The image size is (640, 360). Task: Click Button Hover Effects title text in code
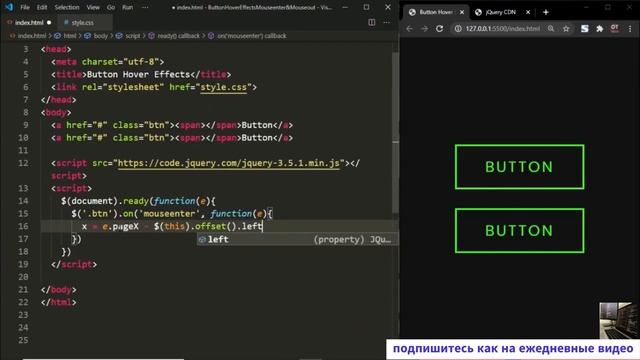[138, 74]
